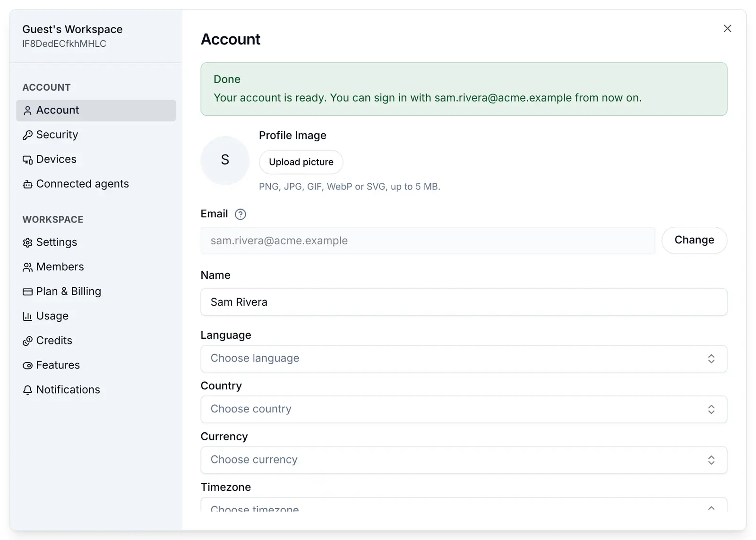Image resolution: width=756 pixels, height=540 pixels.
Task: Click the workspace ID IF8DedECfkhMHLC
Action: pyautogui.click(x=64, y=43)
